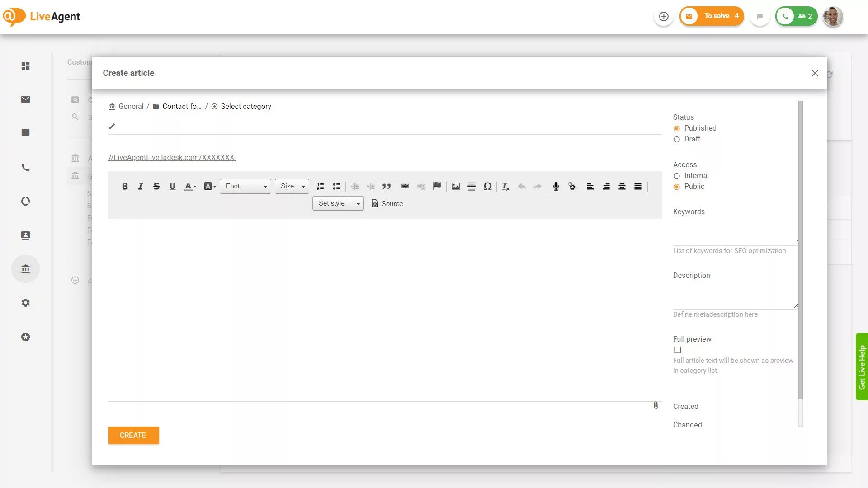The height and width of the screenshot is (488, 868).
Task: Start voice dictation with the microphone icon
Action: (x=556, y=186)
